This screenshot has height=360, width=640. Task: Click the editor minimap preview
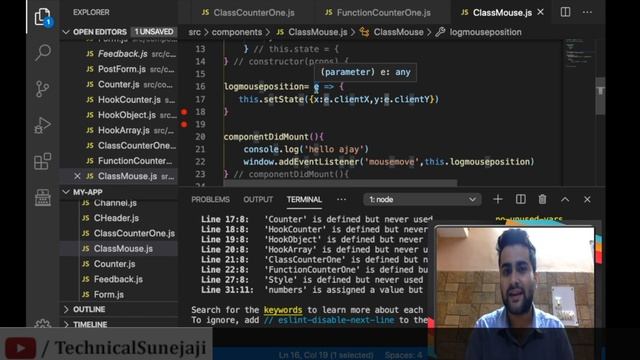click(579, 53)
